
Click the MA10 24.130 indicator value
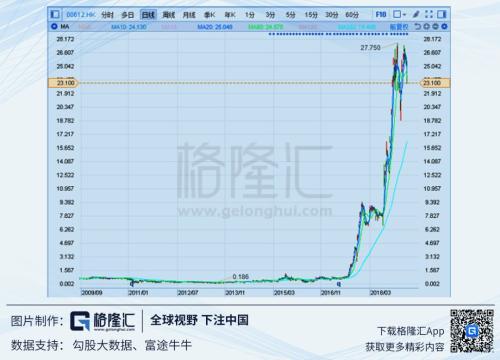pos(129,27)
